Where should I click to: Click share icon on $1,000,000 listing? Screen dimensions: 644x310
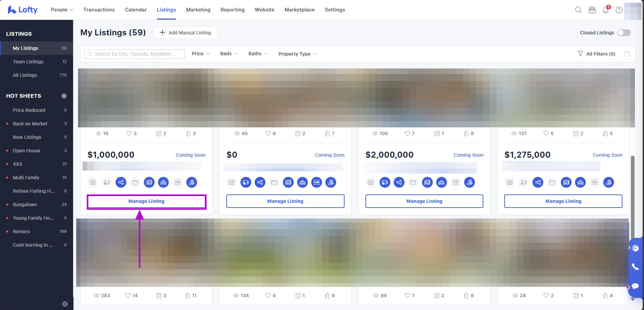[x=121, y=182]
